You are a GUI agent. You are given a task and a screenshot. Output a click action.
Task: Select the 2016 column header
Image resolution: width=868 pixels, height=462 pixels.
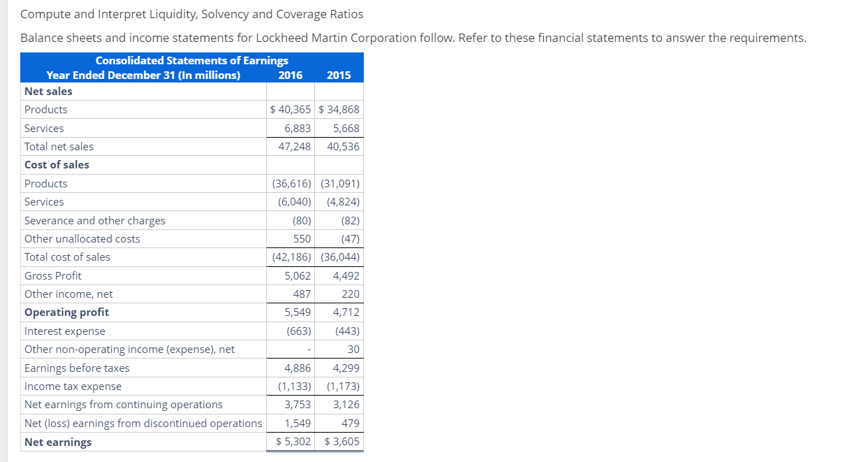point(291,75)
